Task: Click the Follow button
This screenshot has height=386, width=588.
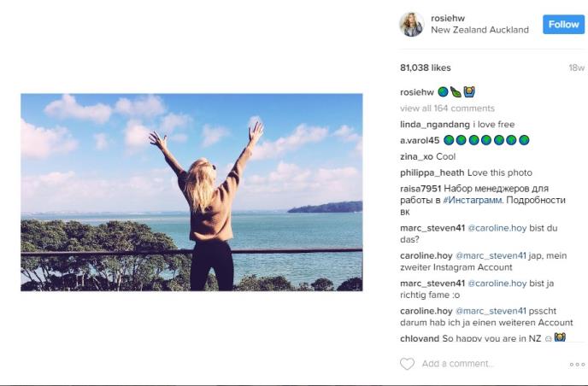Action: pyautogui.click(x=563, y=25)
